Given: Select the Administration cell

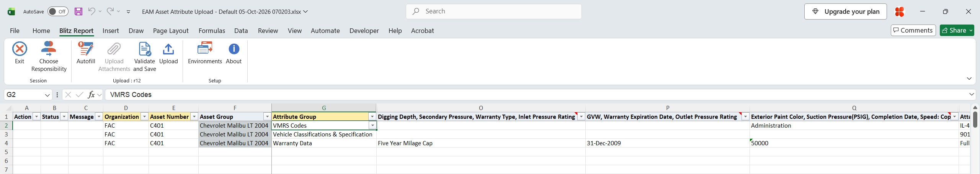Looking at the screenshot, I should 854,125.
